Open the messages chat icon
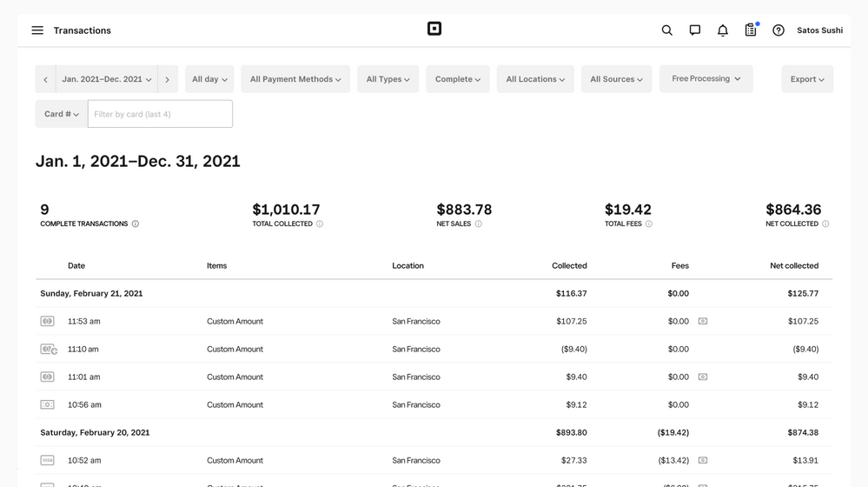The width and height of the screenshot is (868, 487). [x=694, y=30]
